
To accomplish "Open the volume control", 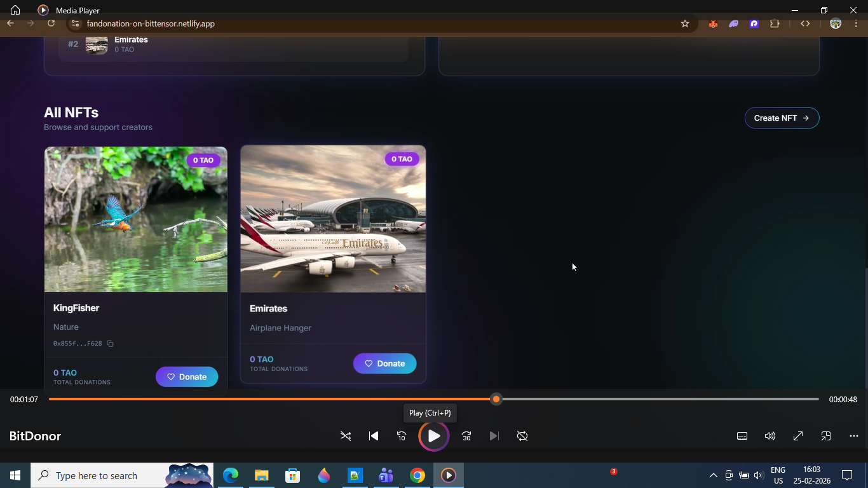I will 770,436.
